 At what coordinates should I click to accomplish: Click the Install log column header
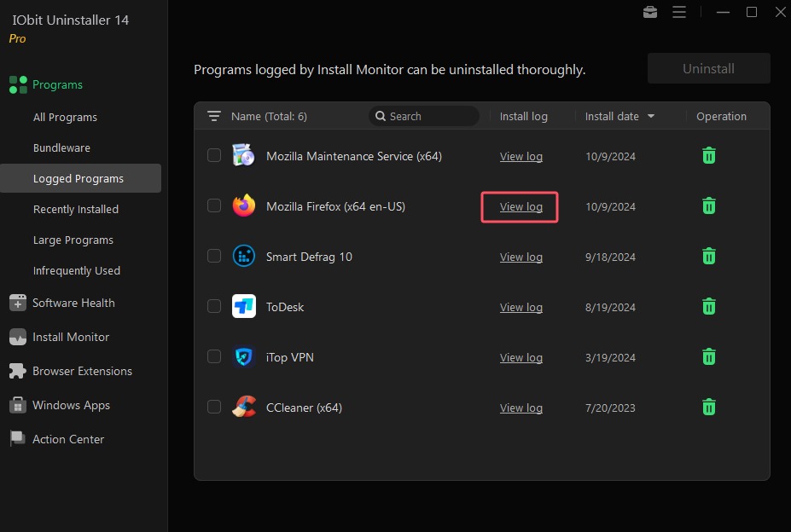coord(524,117)
